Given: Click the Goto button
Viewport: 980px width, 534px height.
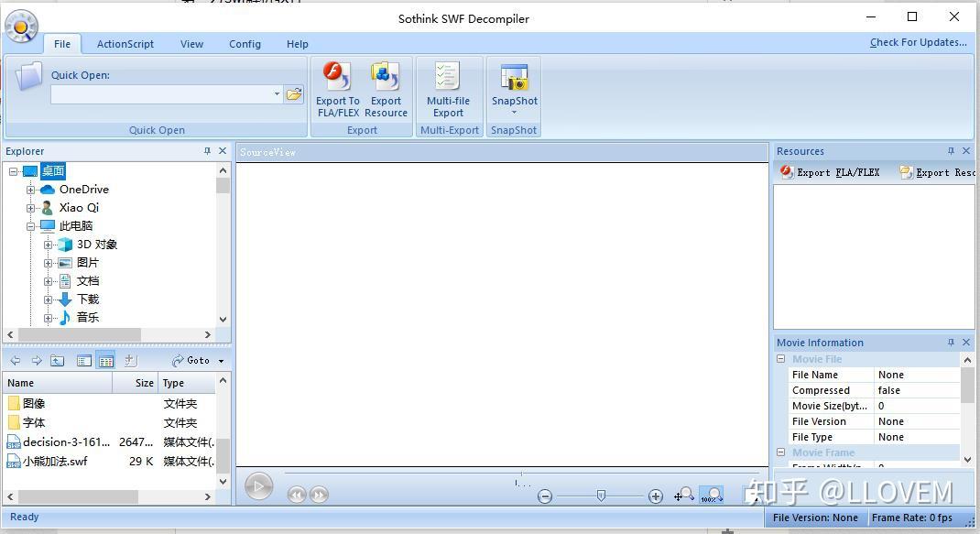Looking at the screenshot, I should [192, 361].
